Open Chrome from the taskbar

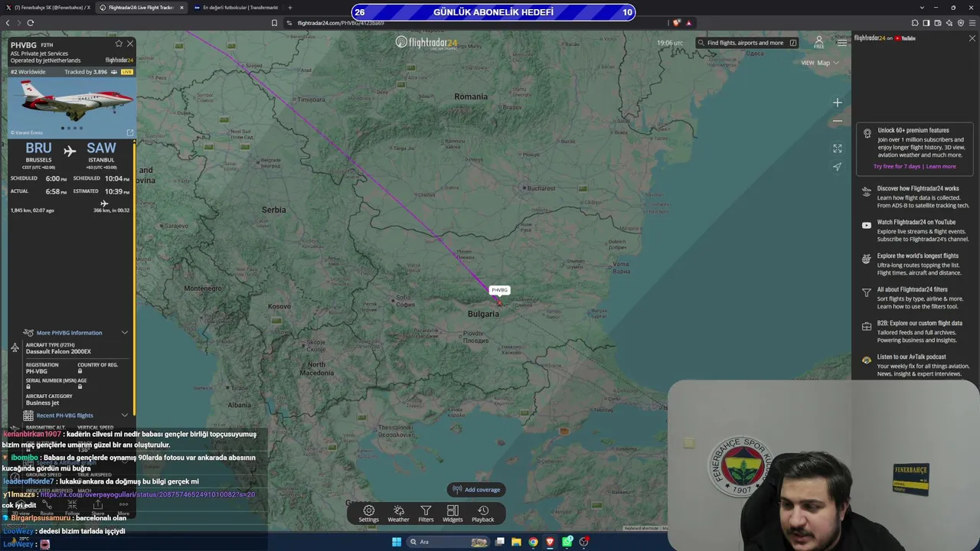[x=534, y=542]
